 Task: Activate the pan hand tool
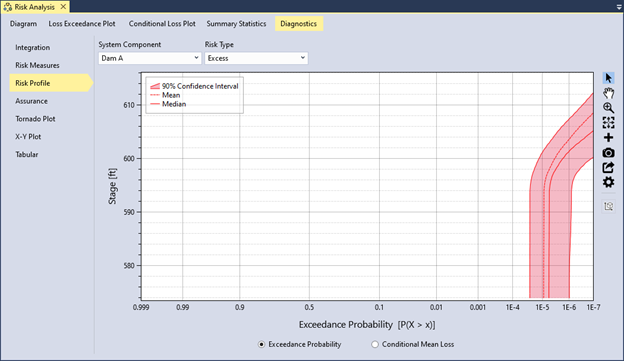608,93
